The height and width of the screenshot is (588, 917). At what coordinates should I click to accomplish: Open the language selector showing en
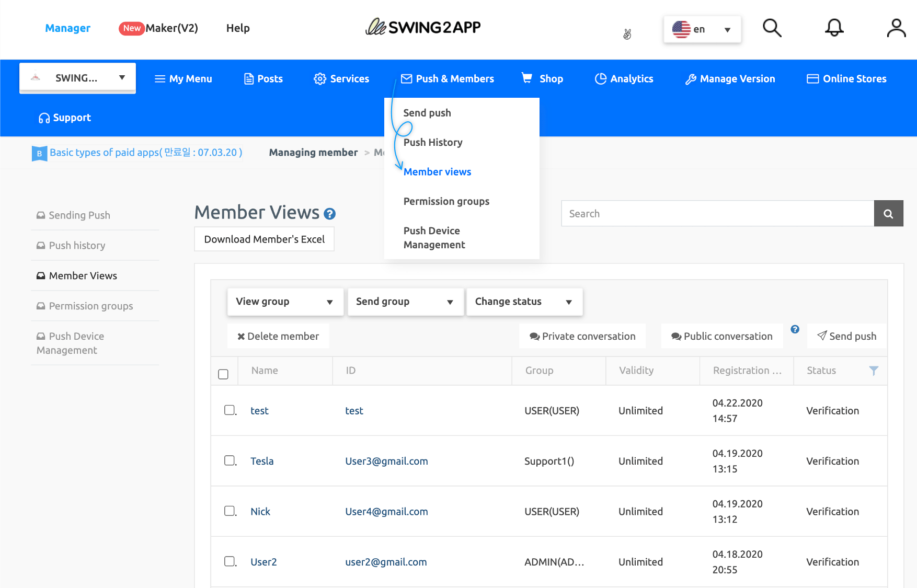pyautogui.click(x=702, y=29)
